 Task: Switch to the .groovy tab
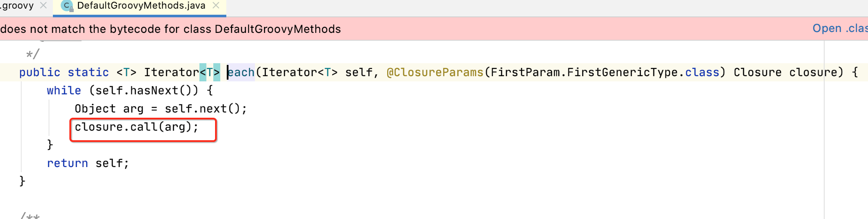tap(17, 6)
